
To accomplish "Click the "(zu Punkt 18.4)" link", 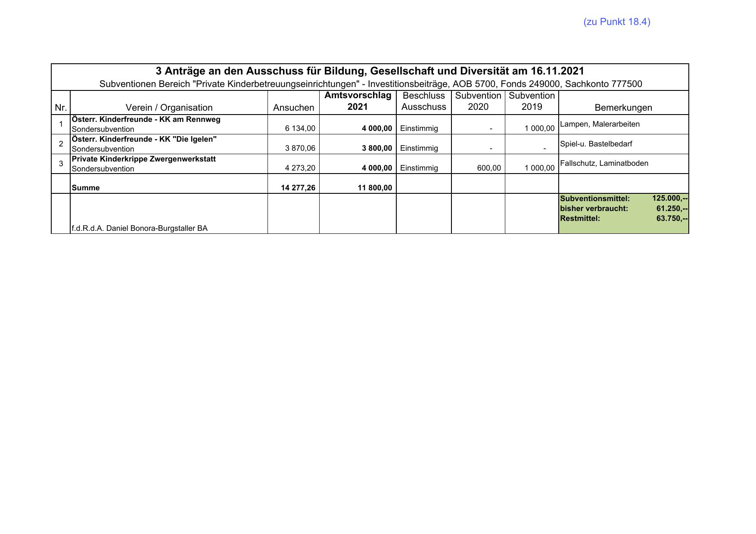I will (616, 22).
